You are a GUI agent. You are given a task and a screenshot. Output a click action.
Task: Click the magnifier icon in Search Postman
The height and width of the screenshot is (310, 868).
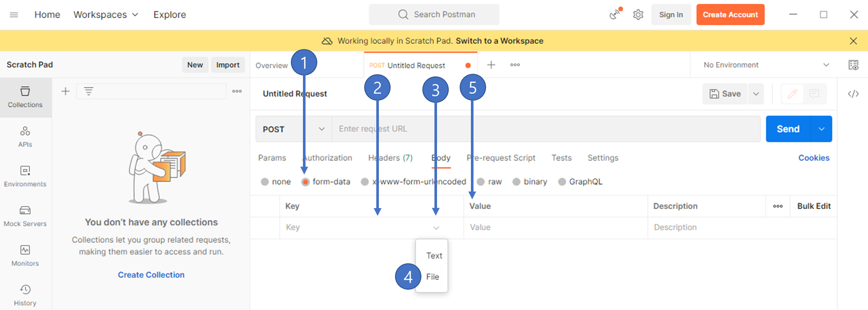click(x=403, y=14)
